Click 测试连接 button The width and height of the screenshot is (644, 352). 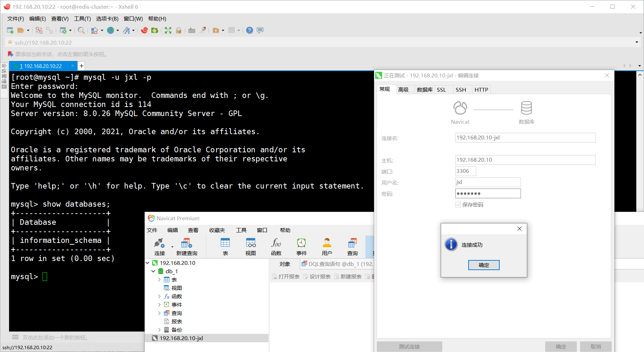pyautogui.click(x=409, y=346)
